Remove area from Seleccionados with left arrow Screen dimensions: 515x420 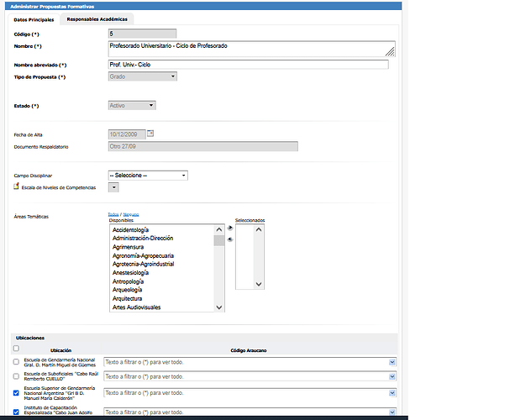click(x=230, y=239)
